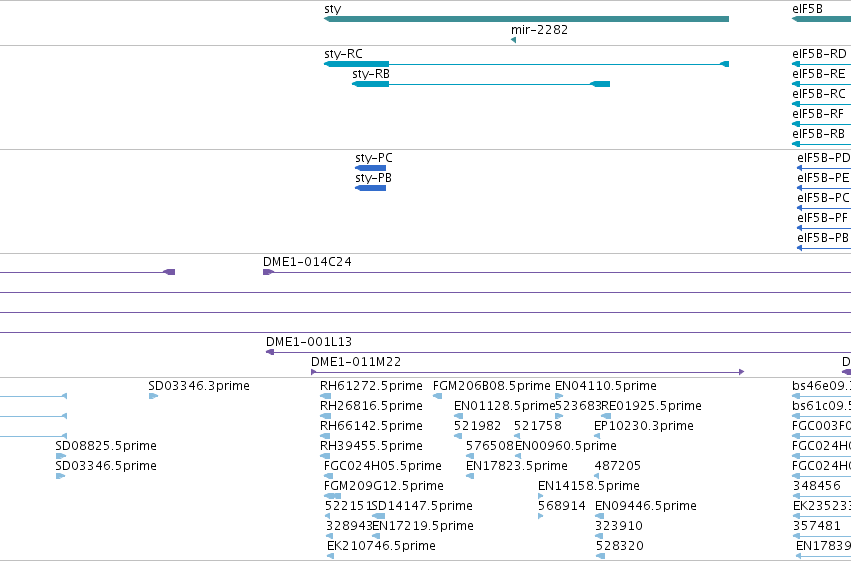The width and height of the screenshot is (851, 561).
Task: Click the EN00960.5prime EST label
Action: (x=566, y=447)
